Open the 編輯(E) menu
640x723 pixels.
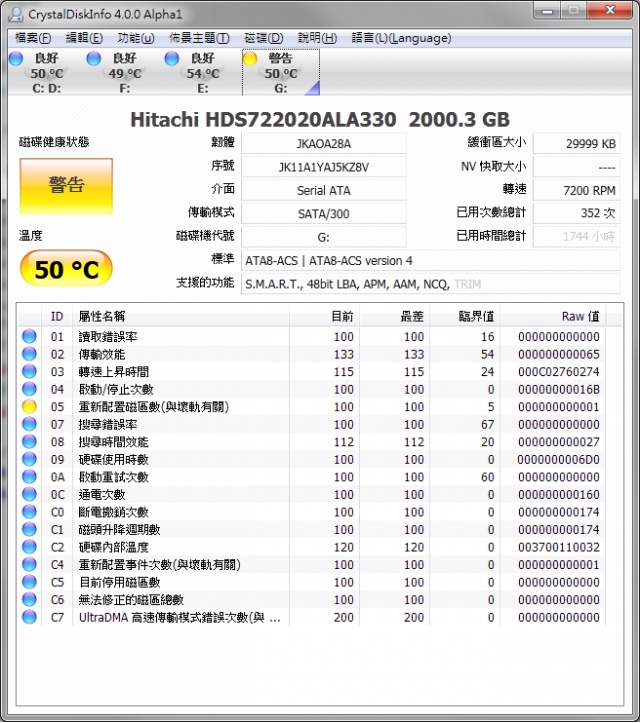click(x=84, y=38)
